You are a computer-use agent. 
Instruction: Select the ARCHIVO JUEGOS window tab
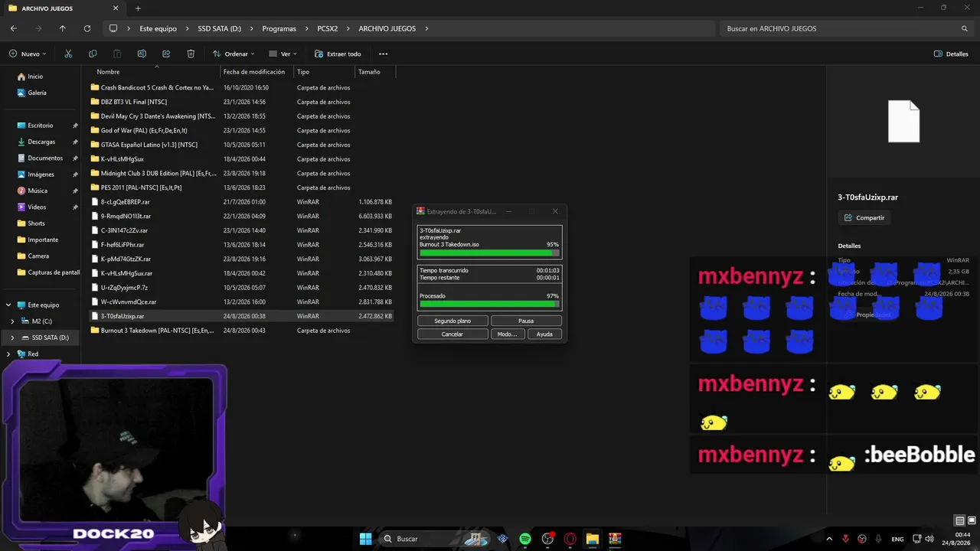(x=64, y=8)
